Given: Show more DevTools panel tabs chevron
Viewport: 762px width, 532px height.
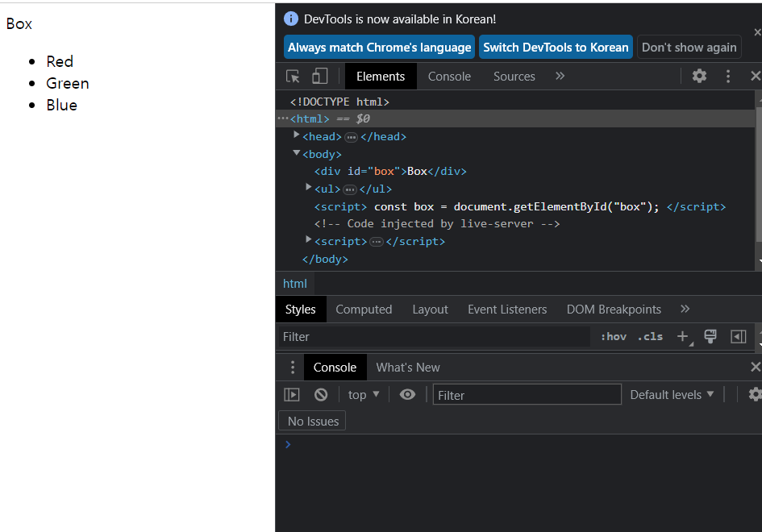Looking at the screenshot, I should coord(560,76).
